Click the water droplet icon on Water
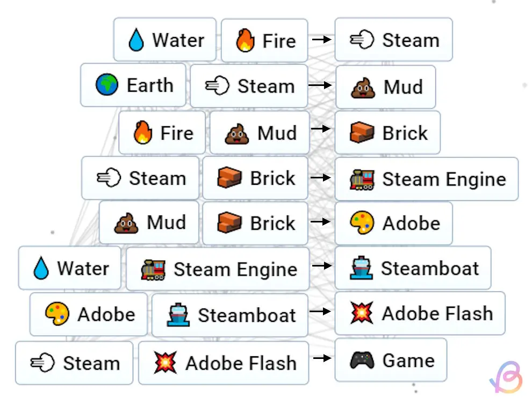 (137, 39)
